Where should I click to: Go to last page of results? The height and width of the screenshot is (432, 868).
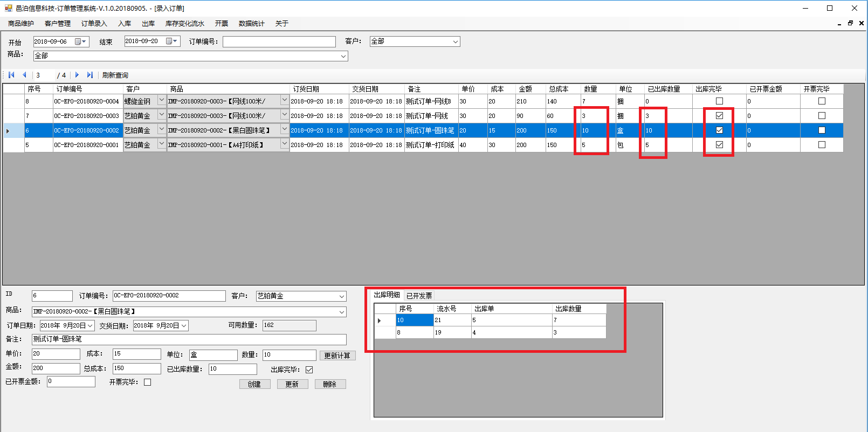[90, 75]
